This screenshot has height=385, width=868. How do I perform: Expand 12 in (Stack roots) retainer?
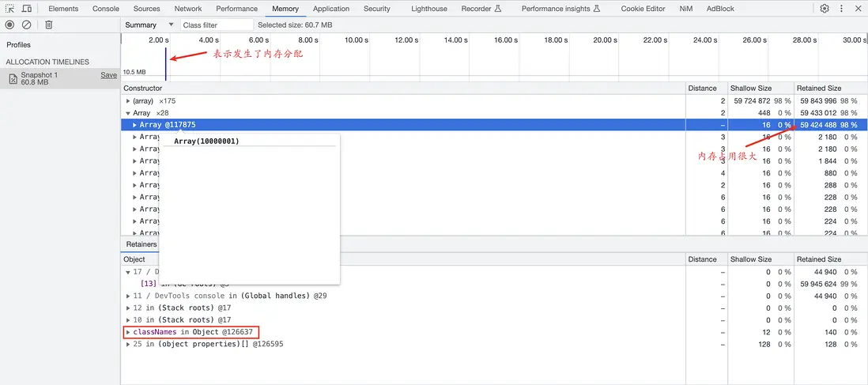pyautogui.click(x=128, y=308)
